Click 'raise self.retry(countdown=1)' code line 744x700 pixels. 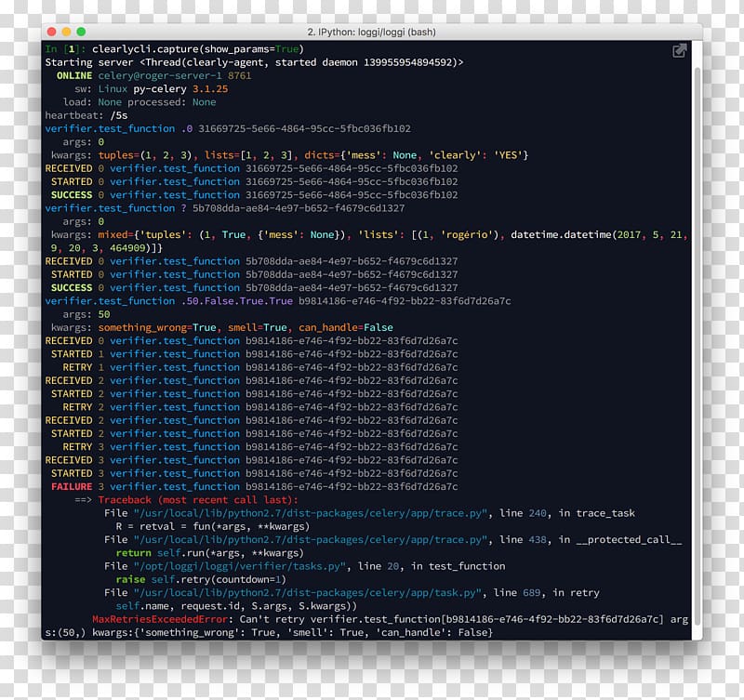coord(201,580)
